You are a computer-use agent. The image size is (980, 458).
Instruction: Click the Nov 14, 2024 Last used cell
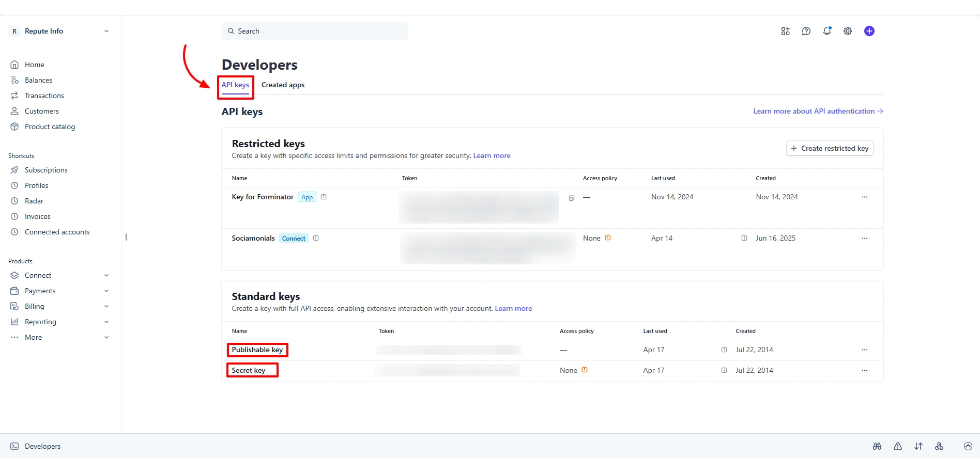pos(672,197)
